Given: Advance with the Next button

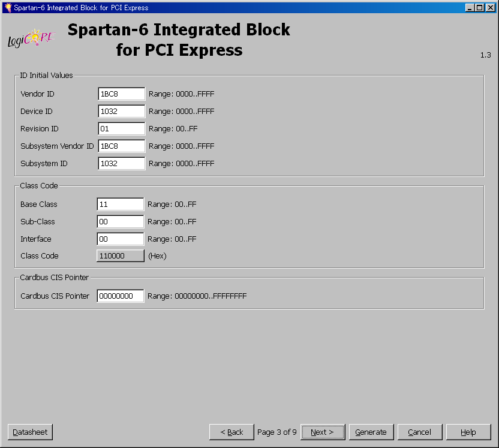Looking at the screenshot, I should 323,432.
